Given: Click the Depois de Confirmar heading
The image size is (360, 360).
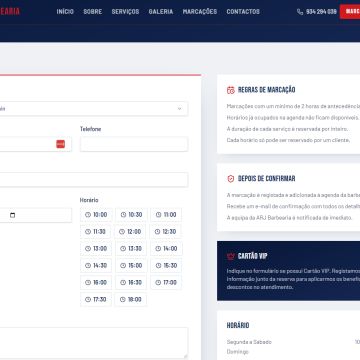Looking at the screenshot, I should point(267,179).
